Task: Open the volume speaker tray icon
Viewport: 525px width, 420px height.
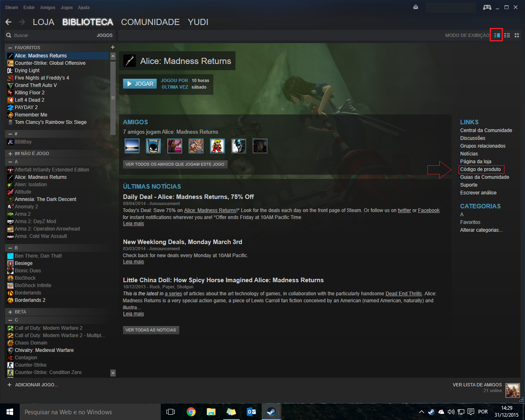Action: click(x=451, y=412)
